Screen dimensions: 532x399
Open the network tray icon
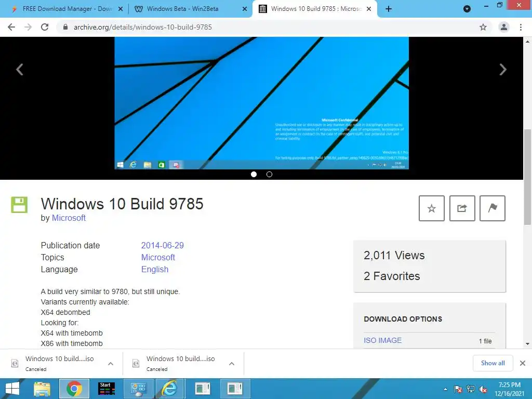(x=471, y=389)
